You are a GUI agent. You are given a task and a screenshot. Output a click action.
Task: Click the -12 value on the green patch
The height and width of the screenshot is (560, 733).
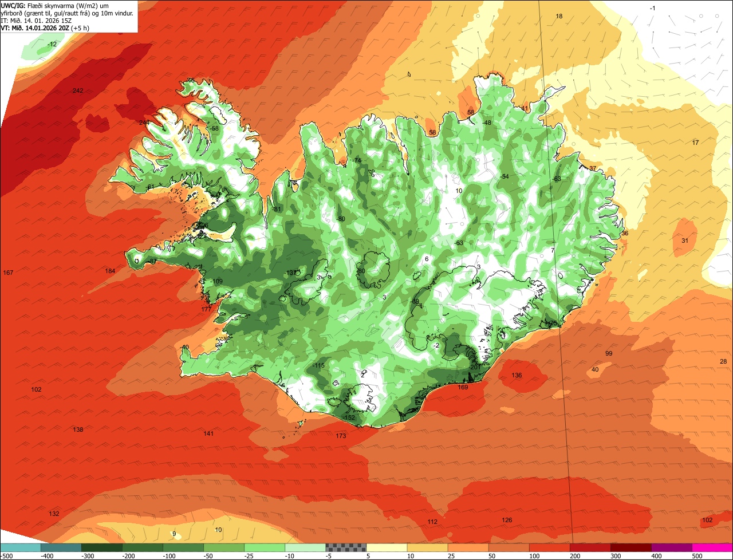coord(52,44)
